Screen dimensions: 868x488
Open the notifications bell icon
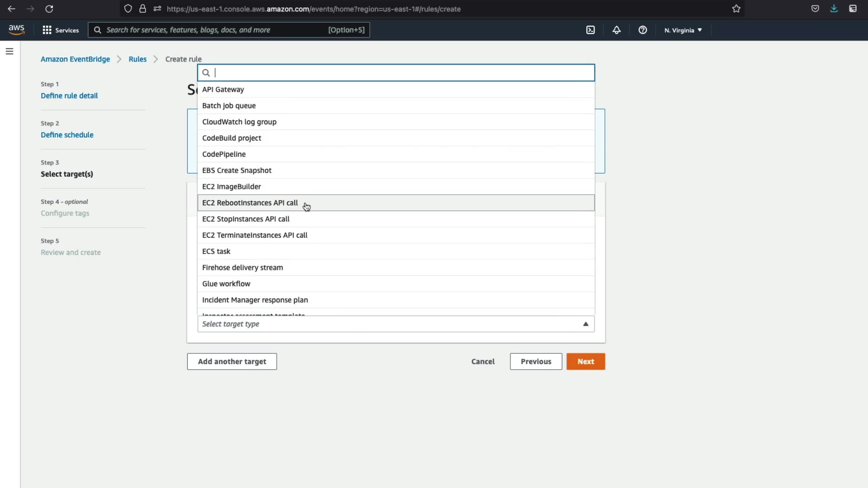pos(617,30)
